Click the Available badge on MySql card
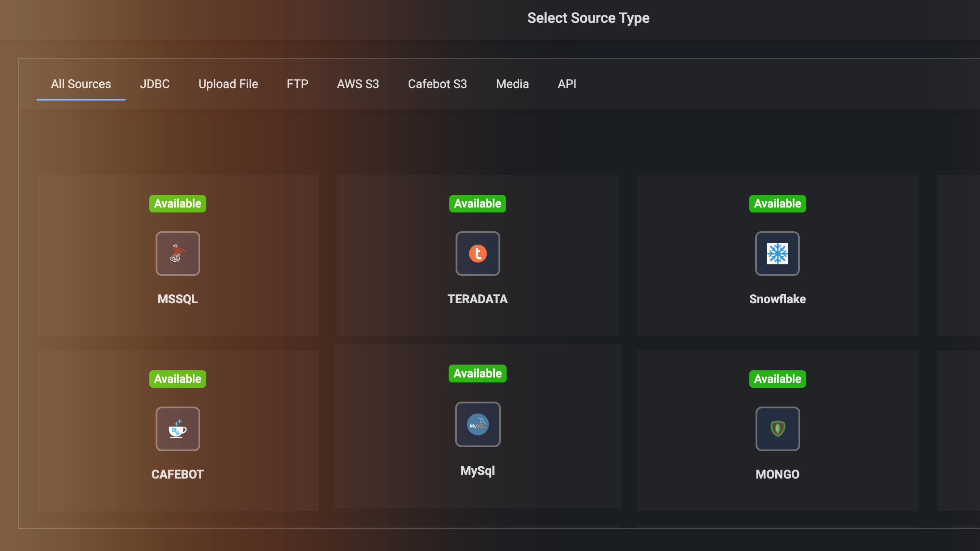Viewport: 980px width, 551px height. coord(477,373)
